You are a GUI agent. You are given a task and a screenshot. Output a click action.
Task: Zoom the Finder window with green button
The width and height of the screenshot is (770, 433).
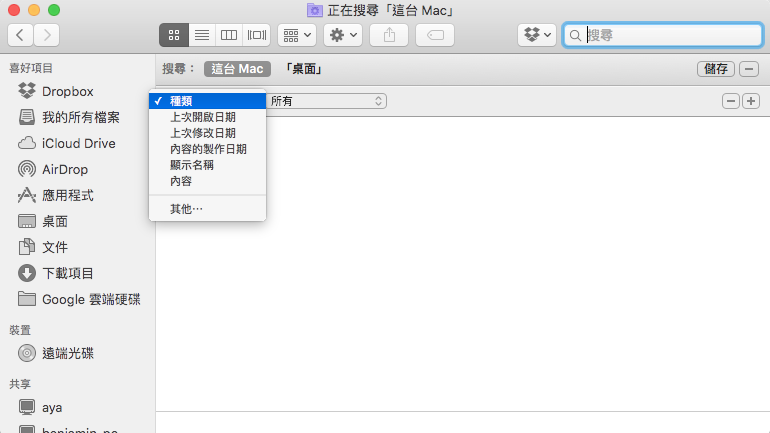[x=54, y=10]
